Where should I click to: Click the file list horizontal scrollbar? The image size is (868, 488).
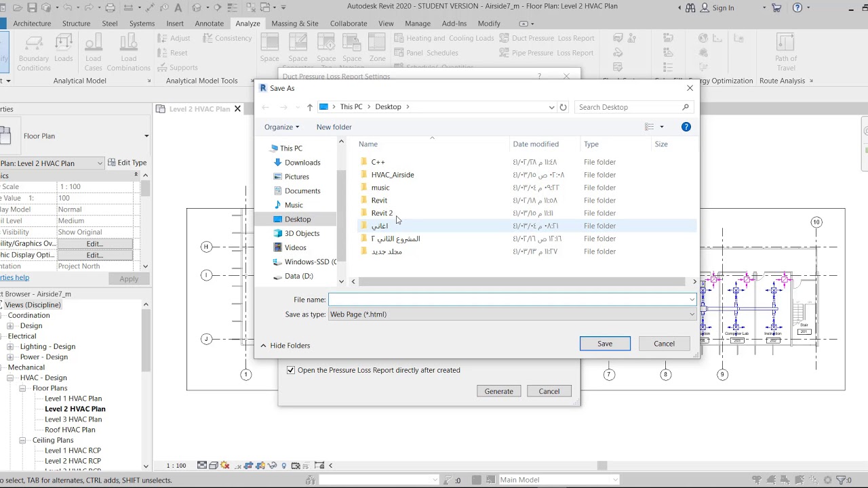click(522, 281)
